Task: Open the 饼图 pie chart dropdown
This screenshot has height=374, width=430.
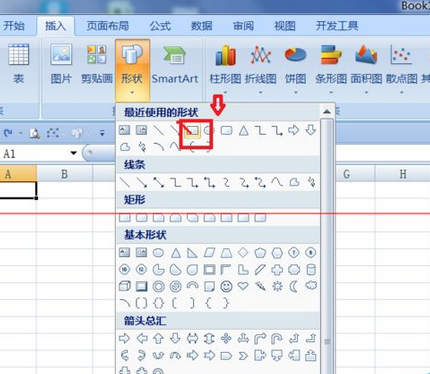Action: click(x=295, y=69)
